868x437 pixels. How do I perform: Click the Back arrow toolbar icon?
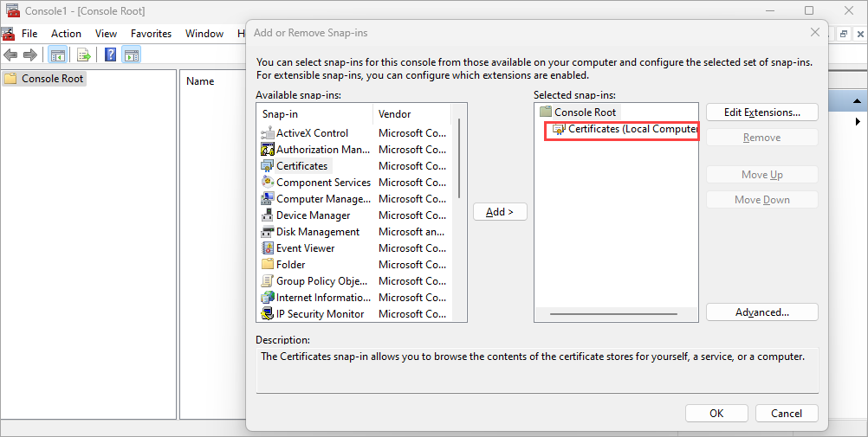tap(10, 55)
